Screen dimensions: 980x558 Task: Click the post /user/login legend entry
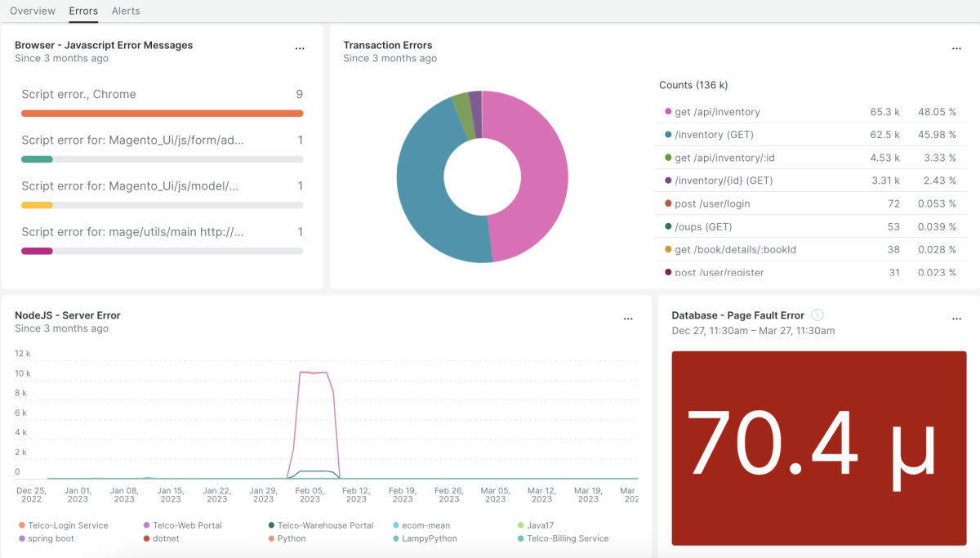[712, 203]
